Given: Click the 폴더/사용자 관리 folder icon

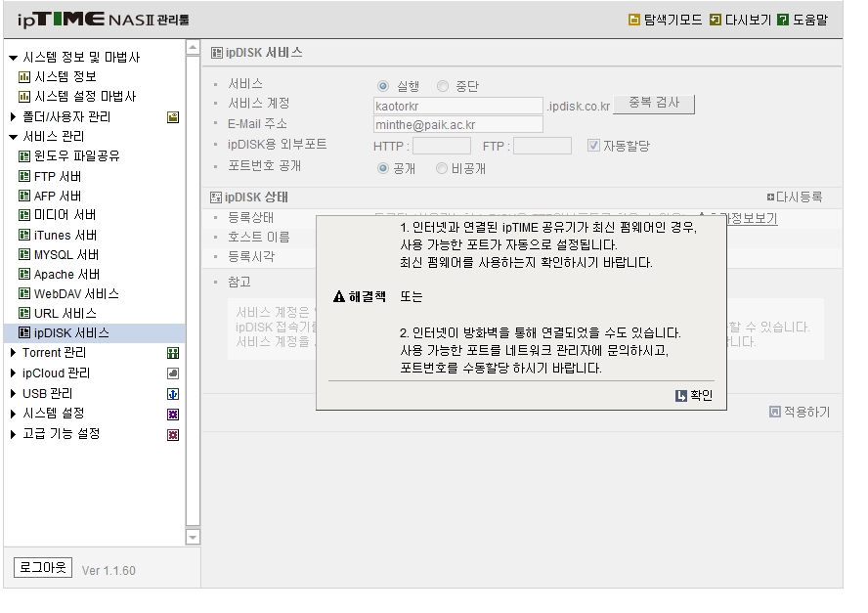Looking at the screenshot, I should 173,117.
